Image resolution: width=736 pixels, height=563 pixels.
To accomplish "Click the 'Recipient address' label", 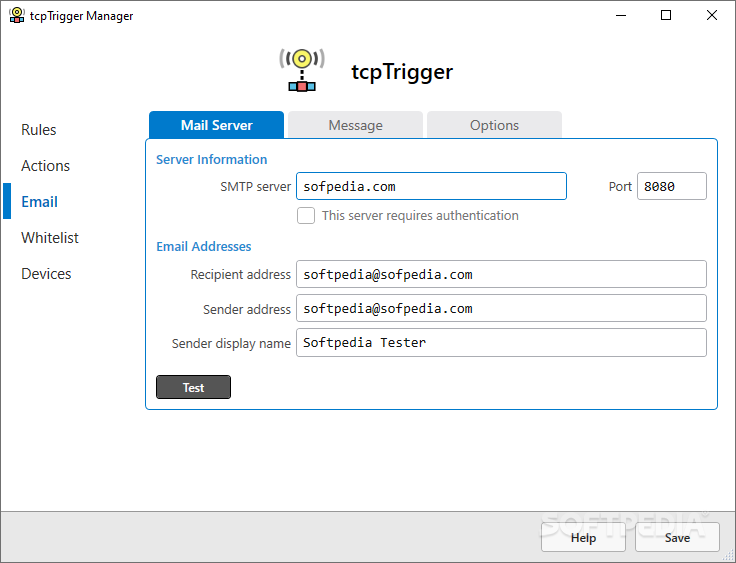I will (x=241, y=275).
